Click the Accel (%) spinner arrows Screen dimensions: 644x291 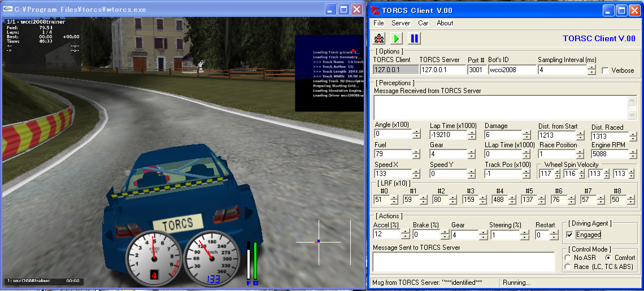(x=405, y=235)
